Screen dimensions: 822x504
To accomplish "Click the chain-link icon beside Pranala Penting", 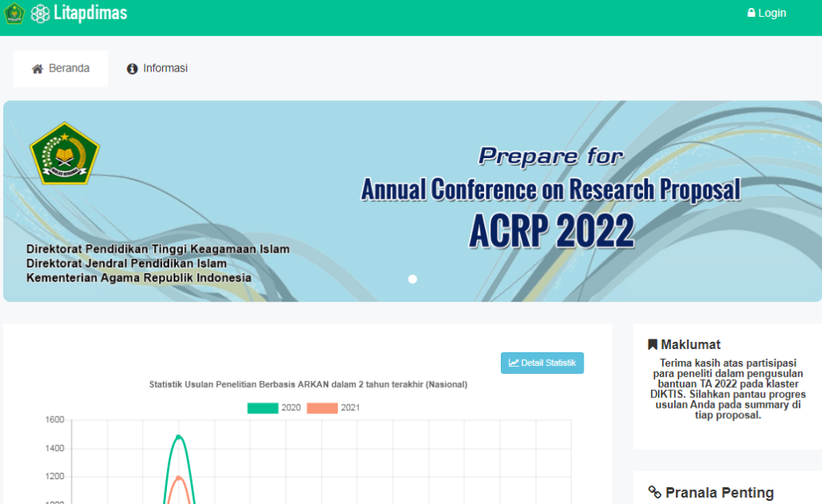I will tap(654, 493).
